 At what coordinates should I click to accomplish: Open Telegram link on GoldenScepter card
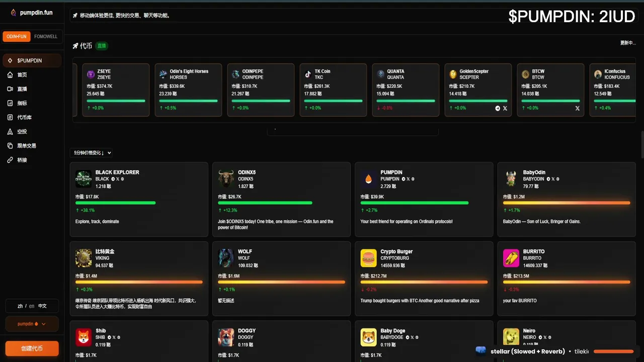tap(498, 108)
